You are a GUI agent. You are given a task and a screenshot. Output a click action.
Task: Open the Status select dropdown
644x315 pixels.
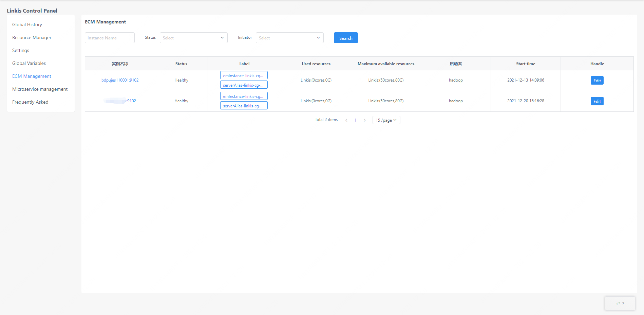click(x=193, y=38)
